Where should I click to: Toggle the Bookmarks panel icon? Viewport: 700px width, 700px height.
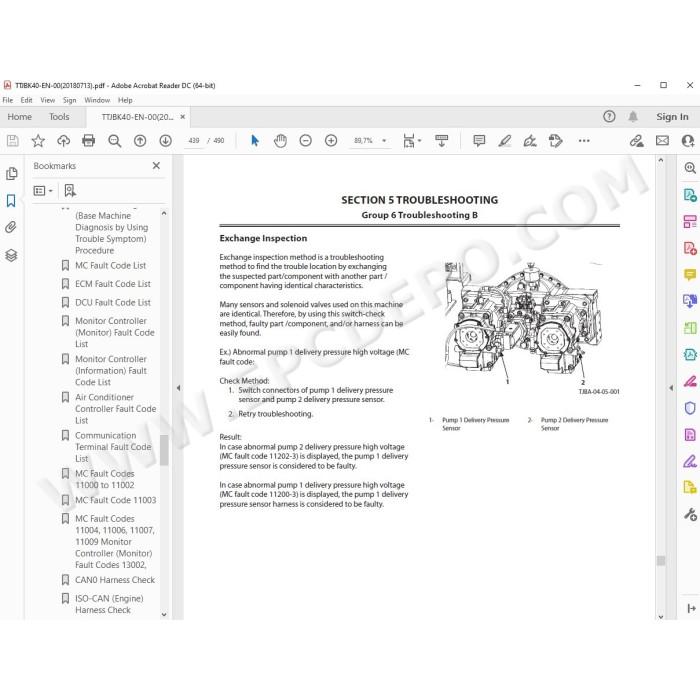[x=11, y=200]
